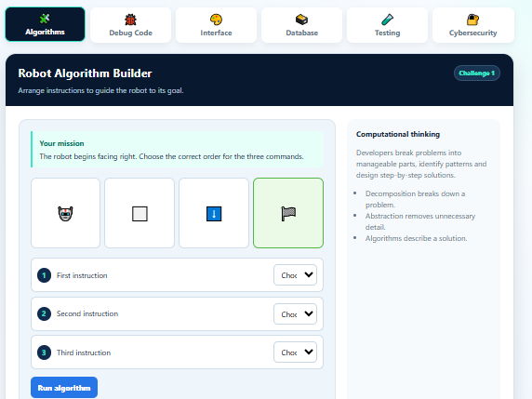Click the 'Computational thinking' heading
Screen dimensions: 532x399
[398, 134]
